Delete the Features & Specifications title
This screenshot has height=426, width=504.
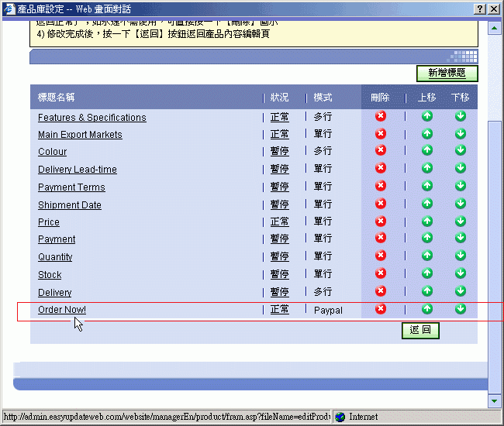[381, 116]
